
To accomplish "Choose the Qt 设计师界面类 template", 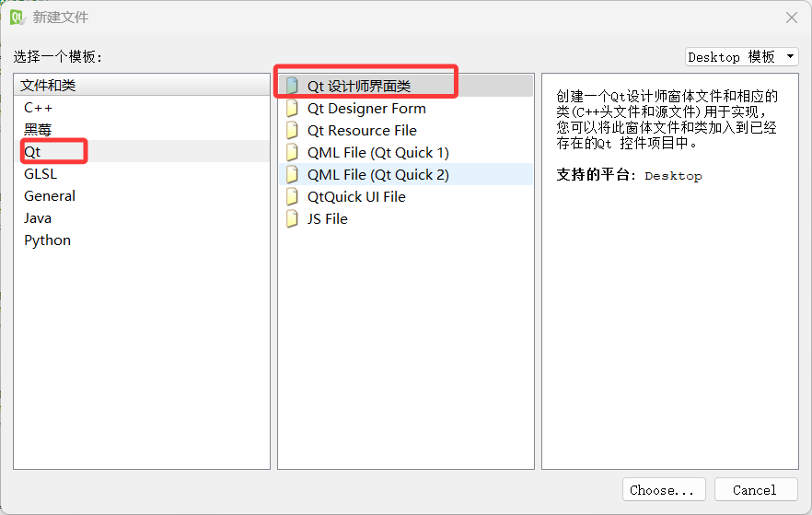I will 405,86.
